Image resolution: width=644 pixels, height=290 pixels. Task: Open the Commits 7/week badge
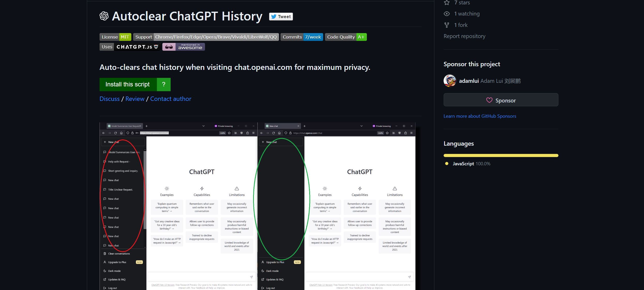point(302,37)
